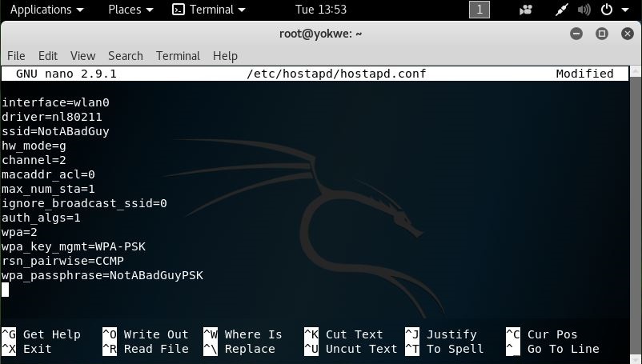Expand the system menu arrow
The width and height of the screenshot is (642, 364).
click(x=625, y=10)
